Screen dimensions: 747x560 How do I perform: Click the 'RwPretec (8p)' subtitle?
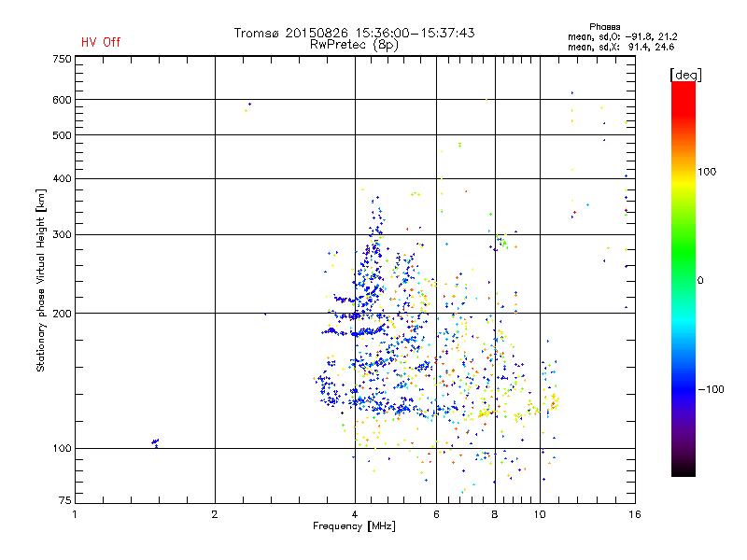tap(354, 45)
